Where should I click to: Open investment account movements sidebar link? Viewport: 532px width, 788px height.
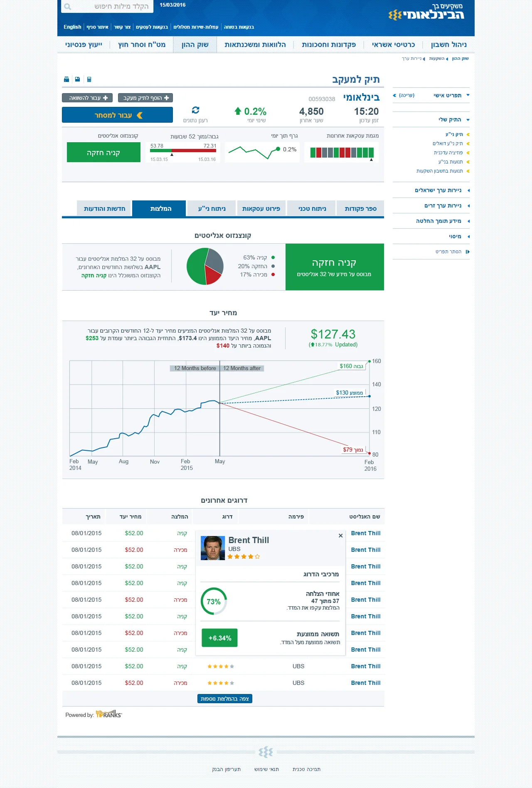click(439, 171)
